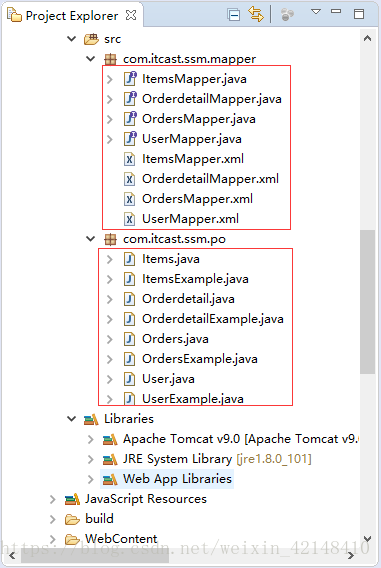The width and height of the screenshot is (381, 568).
Task: Click the com.itcast.ssm.mapper package icon
Action: (x=110, y=59)
